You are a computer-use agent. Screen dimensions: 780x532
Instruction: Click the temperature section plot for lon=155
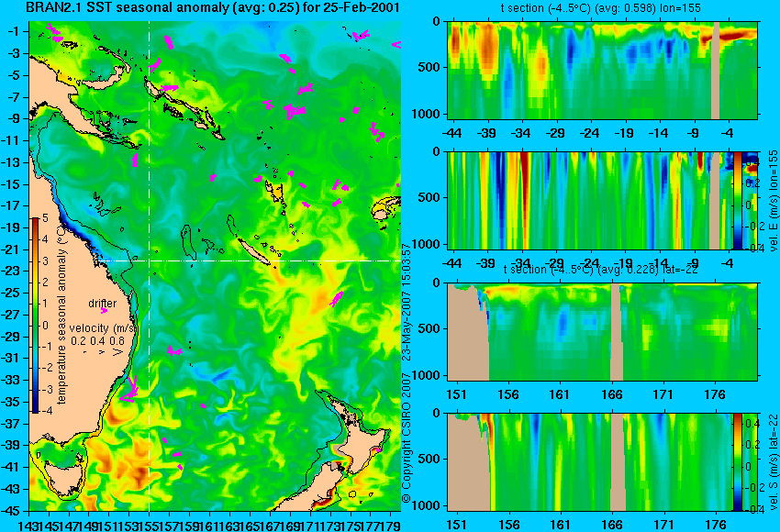pos(602,70)
